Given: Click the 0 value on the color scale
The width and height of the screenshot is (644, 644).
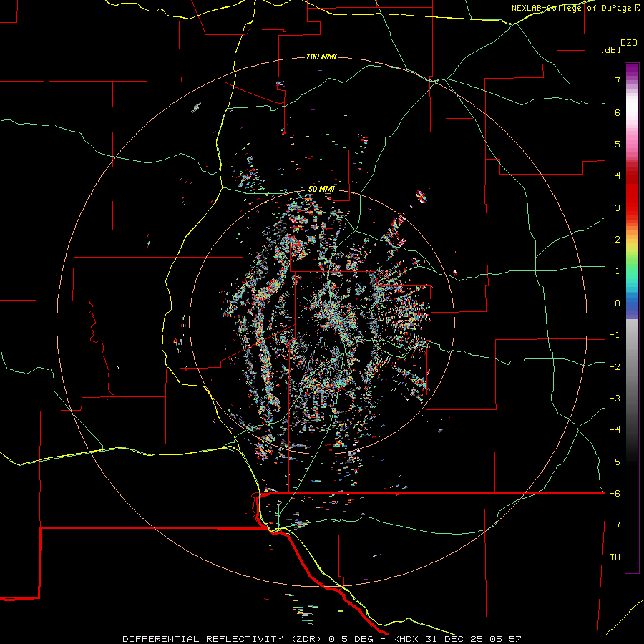Looking at the screenshot, I should (x=618, y=303).
